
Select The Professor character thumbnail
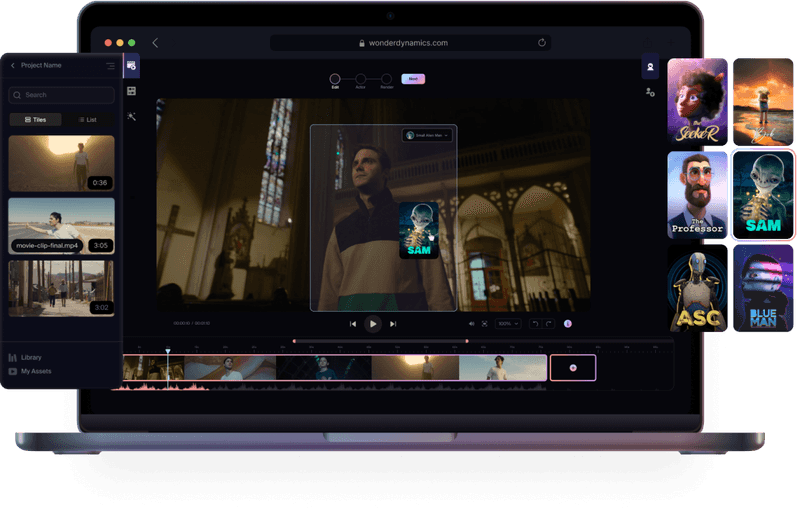[696, 195]
